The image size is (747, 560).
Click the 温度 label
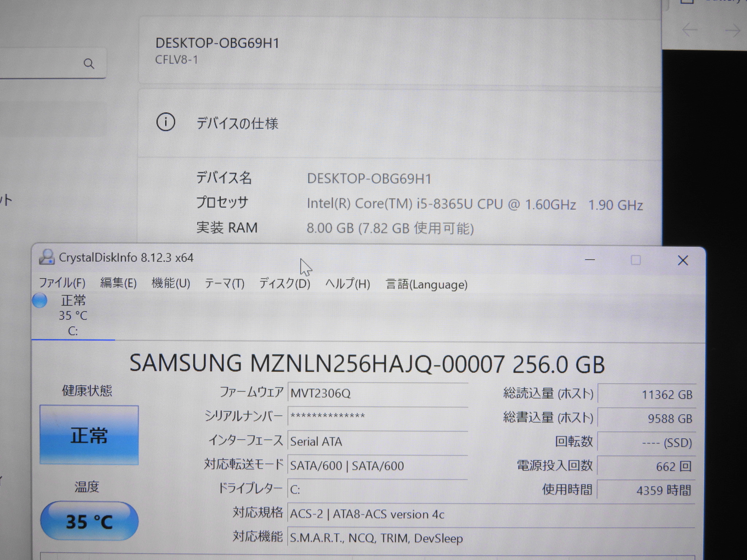point(87,487)
